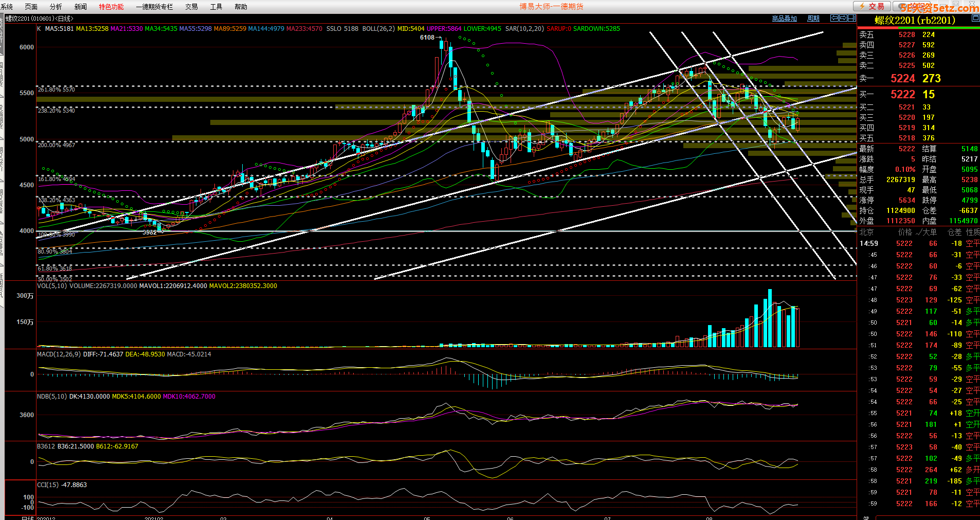
Task: Click the 买一 price 5222
Action: (902, 95)
